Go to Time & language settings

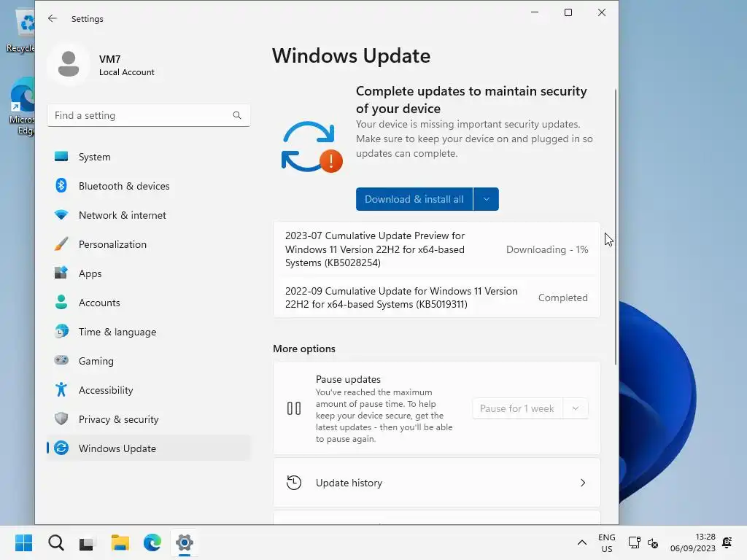tap(149, 332)
